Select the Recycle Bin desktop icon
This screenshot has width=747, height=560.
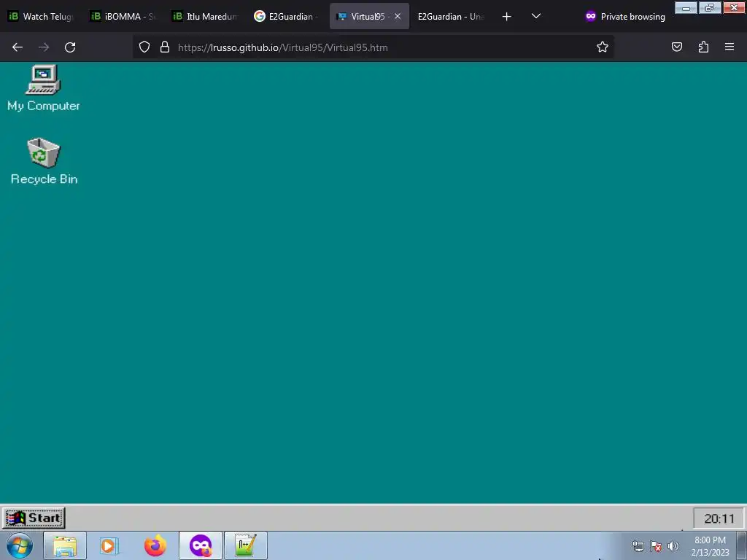pos(44,161)
